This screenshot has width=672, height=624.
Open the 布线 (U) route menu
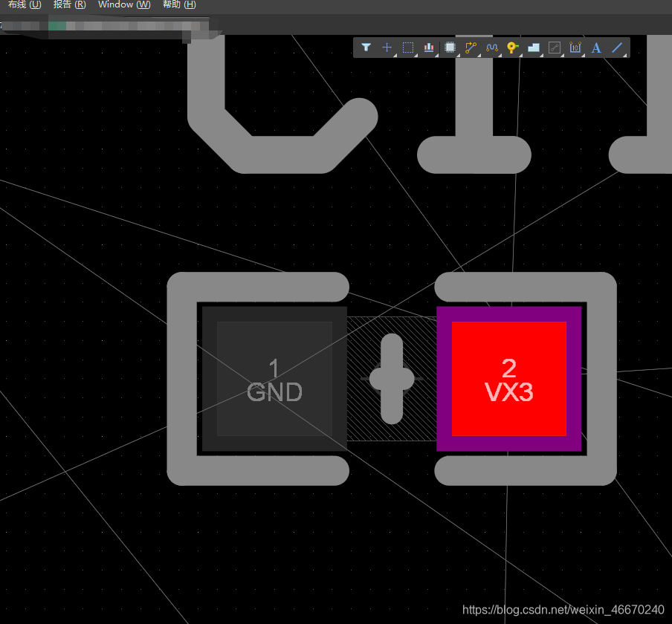click(24, 4)
